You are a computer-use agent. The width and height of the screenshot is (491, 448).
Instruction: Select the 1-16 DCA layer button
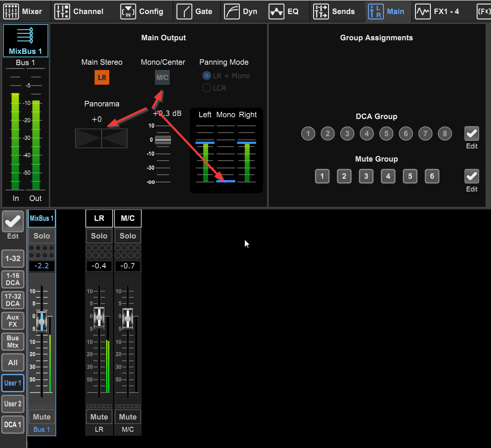click(13, 279)
